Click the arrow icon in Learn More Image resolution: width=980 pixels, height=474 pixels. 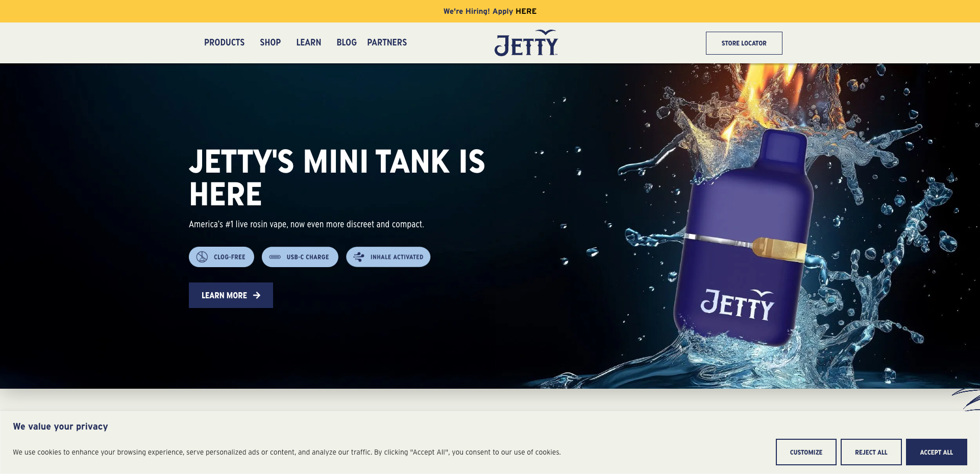pyautogui.click(x=257, y=295)
